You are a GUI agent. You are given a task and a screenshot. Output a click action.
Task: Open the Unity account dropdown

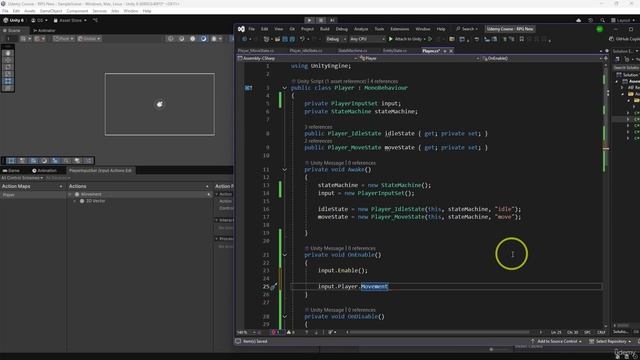40,20
